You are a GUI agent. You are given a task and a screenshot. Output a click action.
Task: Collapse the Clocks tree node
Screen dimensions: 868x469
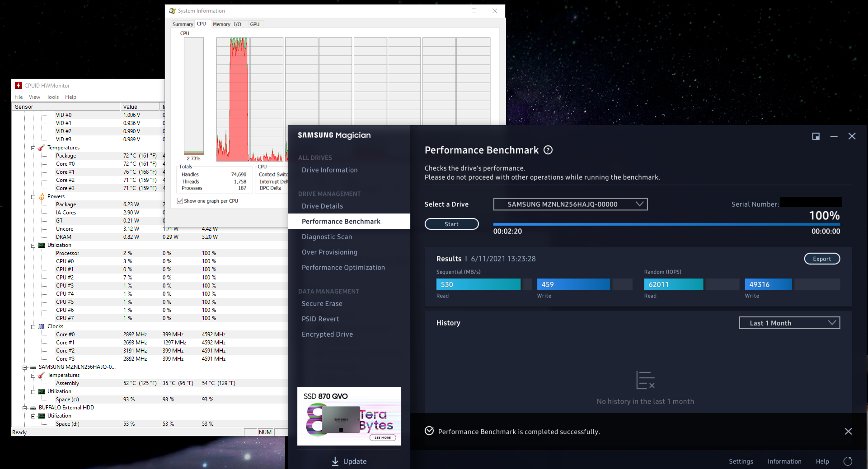click(33, 327)
